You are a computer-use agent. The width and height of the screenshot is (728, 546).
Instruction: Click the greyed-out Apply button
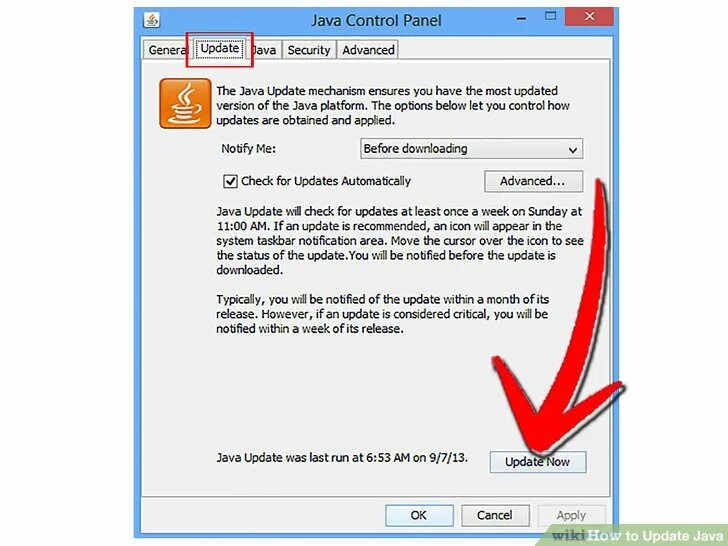click(572, 515)
